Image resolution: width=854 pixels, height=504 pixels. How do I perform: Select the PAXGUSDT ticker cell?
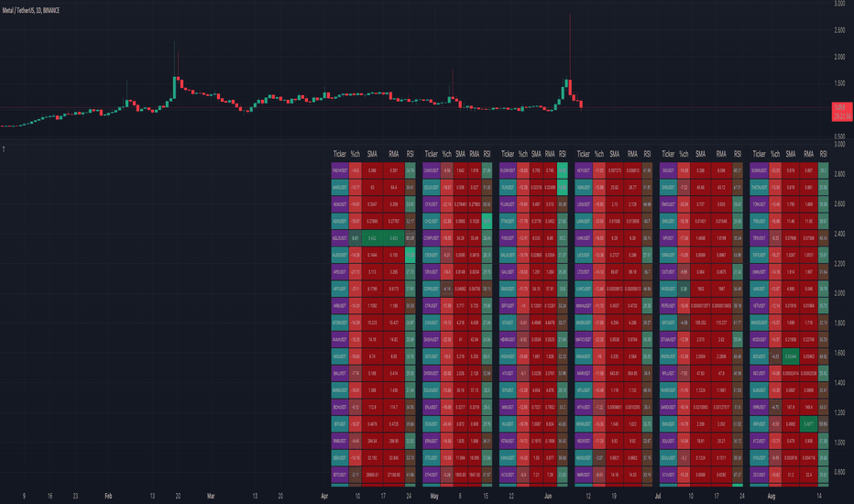coord(668,289)
